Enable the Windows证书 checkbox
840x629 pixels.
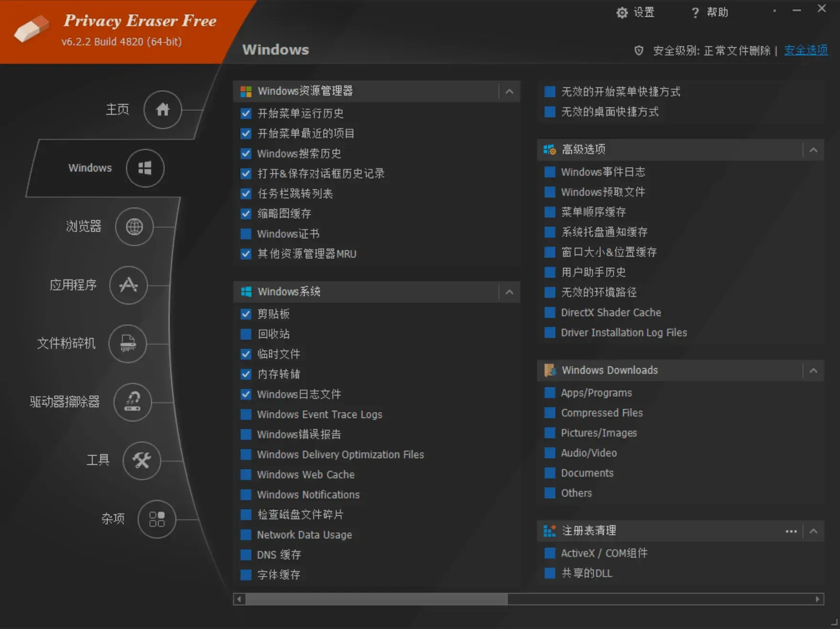246,234
